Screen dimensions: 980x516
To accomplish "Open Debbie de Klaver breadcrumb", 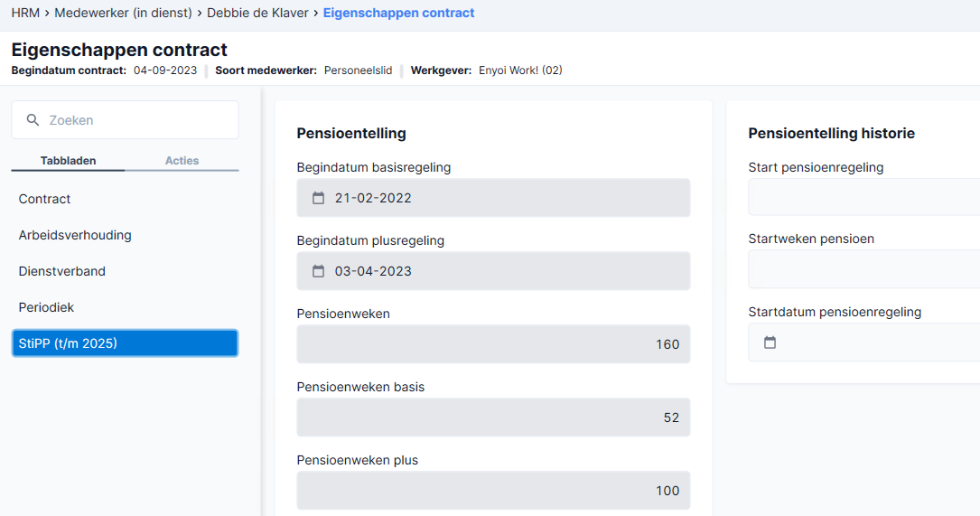I will point(257,14).
